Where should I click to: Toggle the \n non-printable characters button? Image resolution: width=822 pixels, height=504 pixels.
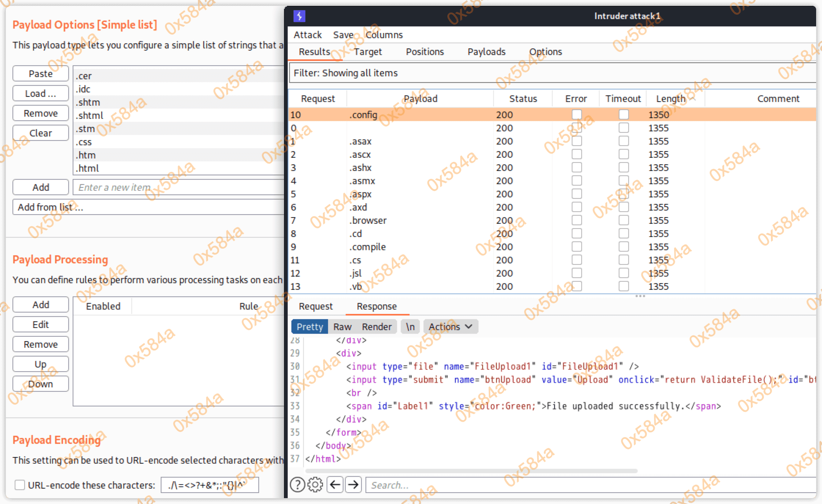[410, 326]
